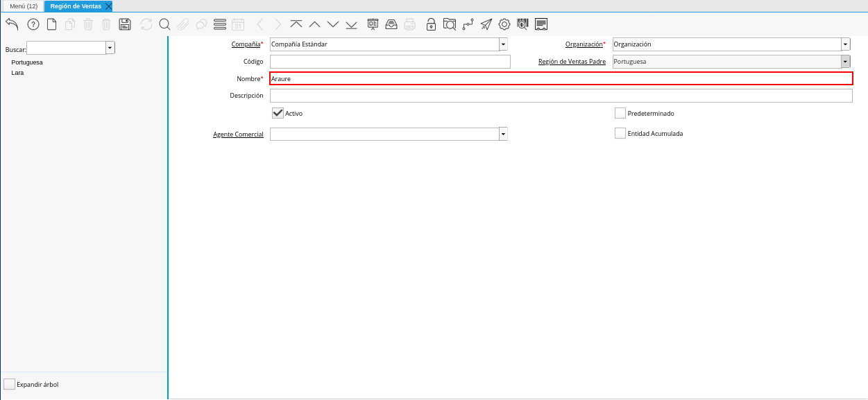Image resolution: width=868 pixels, height=400 pixels.
Task: Click the refresh arrows icon
Action: (146, 24)
